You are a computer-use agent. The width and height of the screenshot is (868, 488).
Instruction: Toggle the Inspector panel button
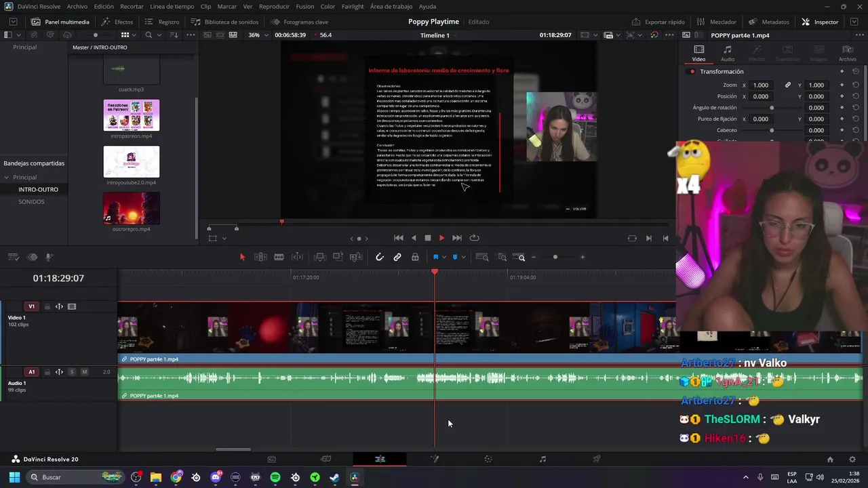[x=820, y=22]
